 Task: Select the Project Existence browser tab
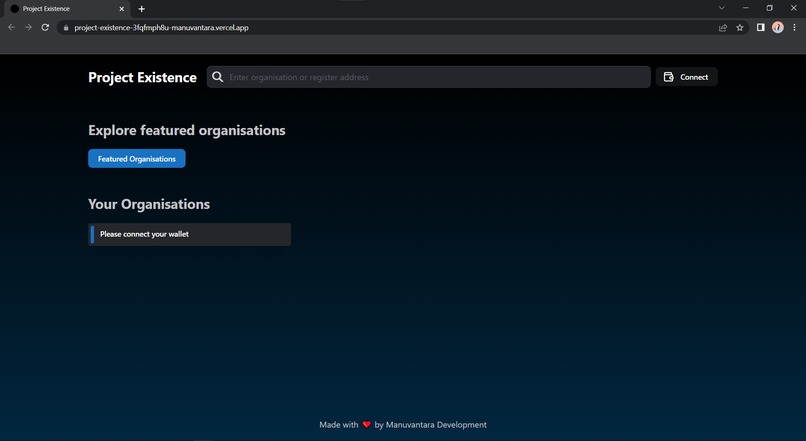(67, 9)
